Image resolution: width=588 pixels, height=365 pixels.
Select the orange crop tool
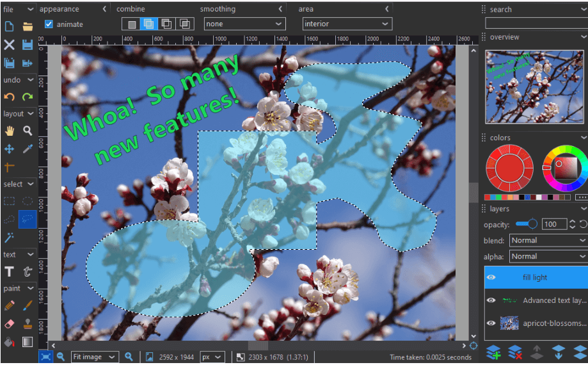tap(9, 167)
